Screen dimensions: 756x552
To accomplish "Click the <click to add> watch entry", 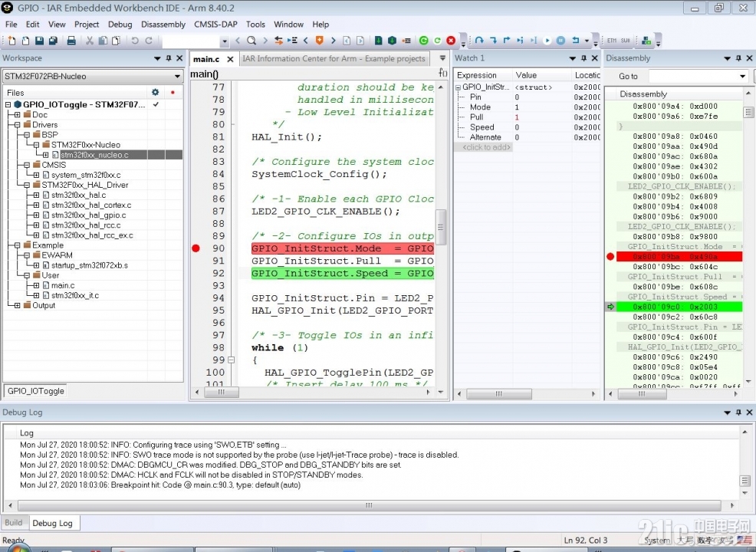I will point(486,147).
